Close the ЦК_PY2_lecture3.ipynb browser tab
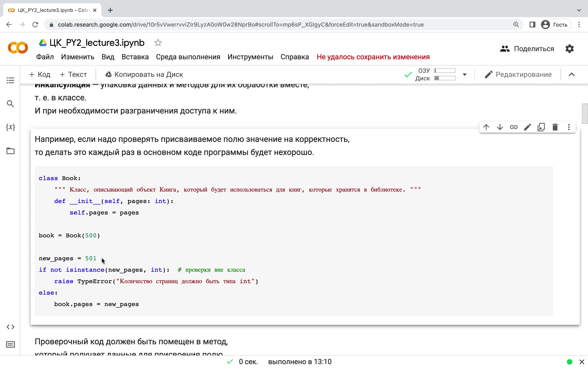 click(x=95, y=10)
